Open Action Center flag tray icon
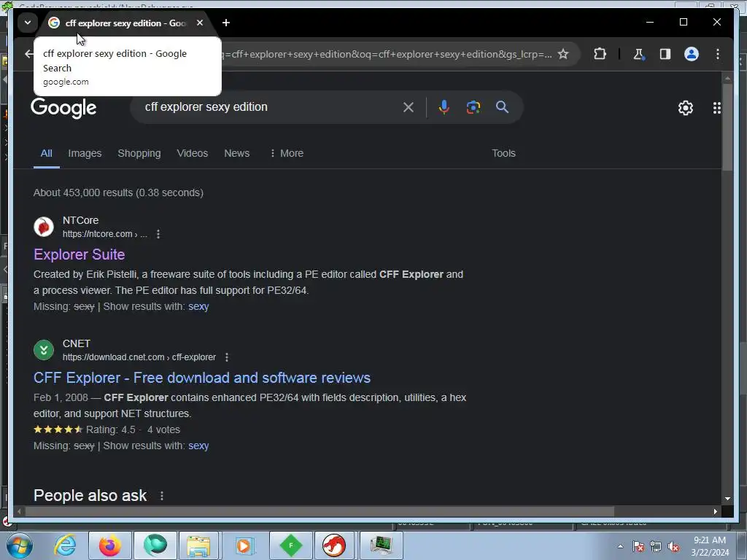Viewport: 747px width, 560px height. point(638,546)
